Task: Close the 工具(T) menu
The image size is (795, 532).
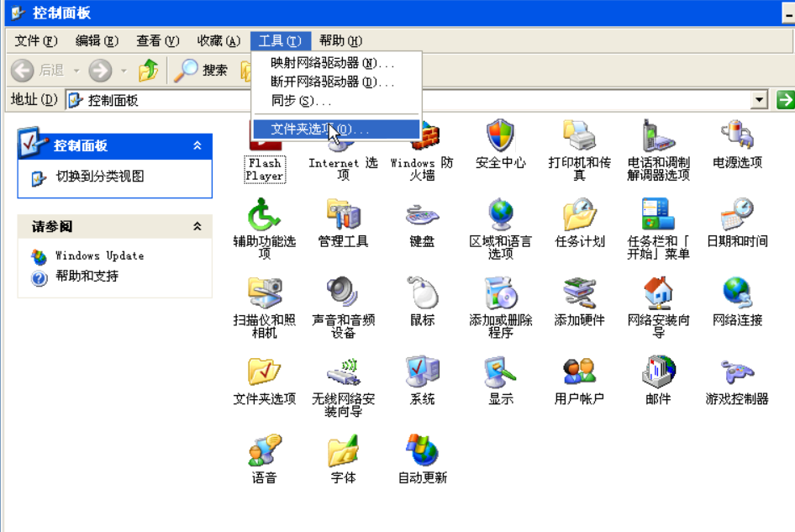Action: point(280,40)
